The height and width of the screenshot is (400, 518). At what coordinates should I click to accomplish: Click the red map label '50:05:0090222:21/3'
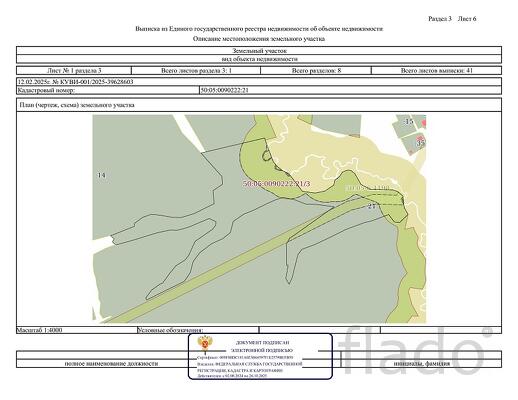276,184
